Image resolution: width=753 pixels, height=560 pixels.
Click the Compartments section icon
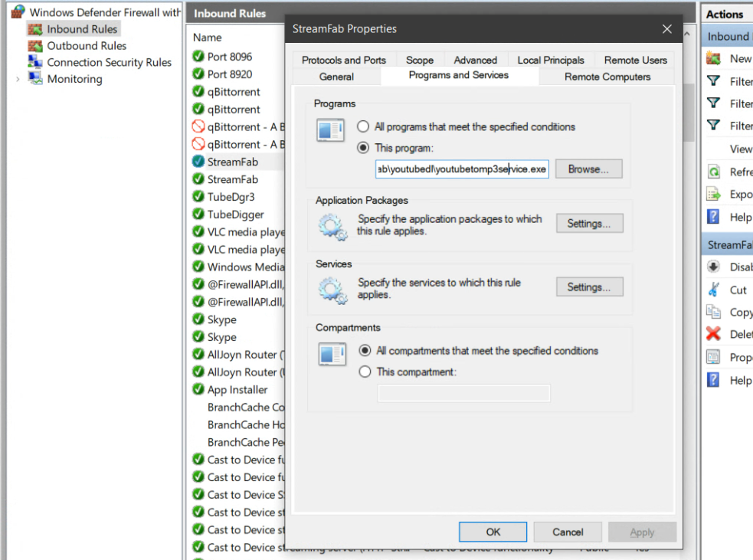click(x=332, y=354)
